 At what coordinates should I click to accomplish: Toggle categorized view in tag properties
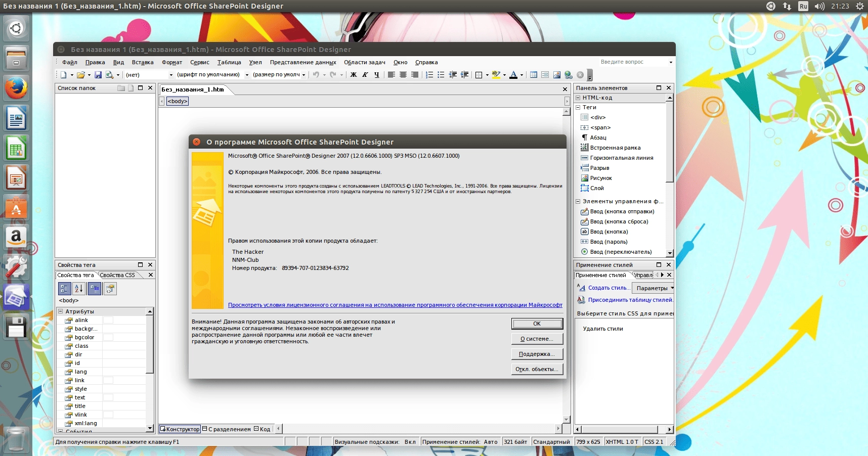(65, 289)
